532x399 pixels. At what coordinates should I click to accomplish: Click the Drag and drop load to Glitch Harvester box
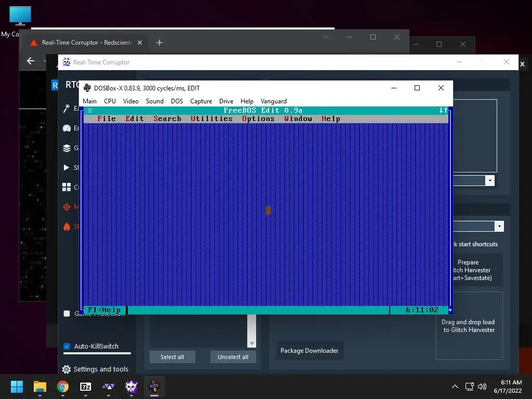(x=469, y=326)
